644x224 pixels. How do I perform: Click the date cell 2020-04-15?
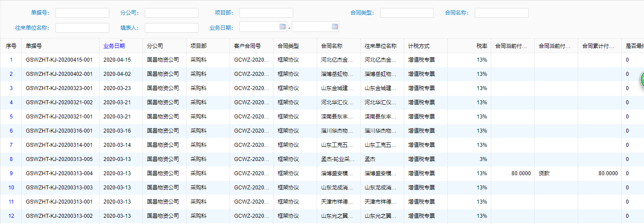pyautogui.click(x=117, y=60)
